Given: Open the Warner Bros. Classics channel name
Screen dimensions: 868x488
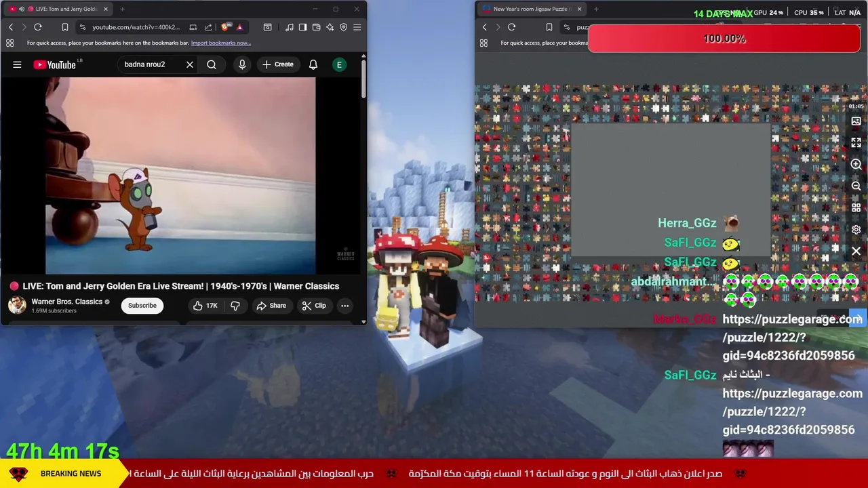Looking at the screenshot, I should [66, 302].
